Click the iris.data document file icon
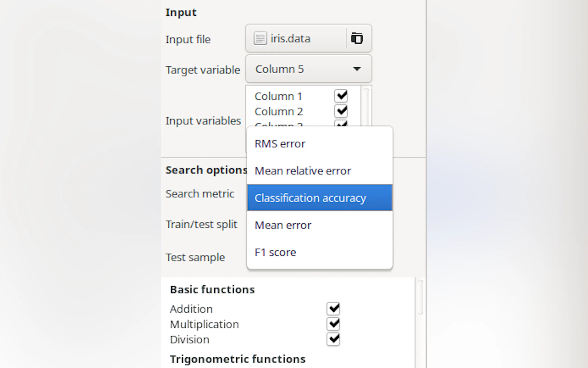Image resolution: width=588 pixels, height=368 pixels. pos(260,38)
